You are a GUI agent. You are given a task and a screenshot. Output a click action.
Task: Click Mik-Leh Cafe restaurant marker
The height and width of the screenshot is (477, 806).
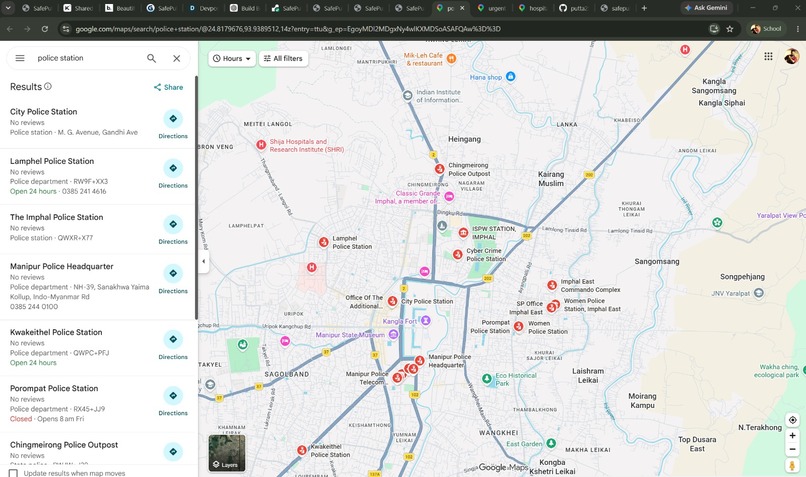[x=451, y=59]
